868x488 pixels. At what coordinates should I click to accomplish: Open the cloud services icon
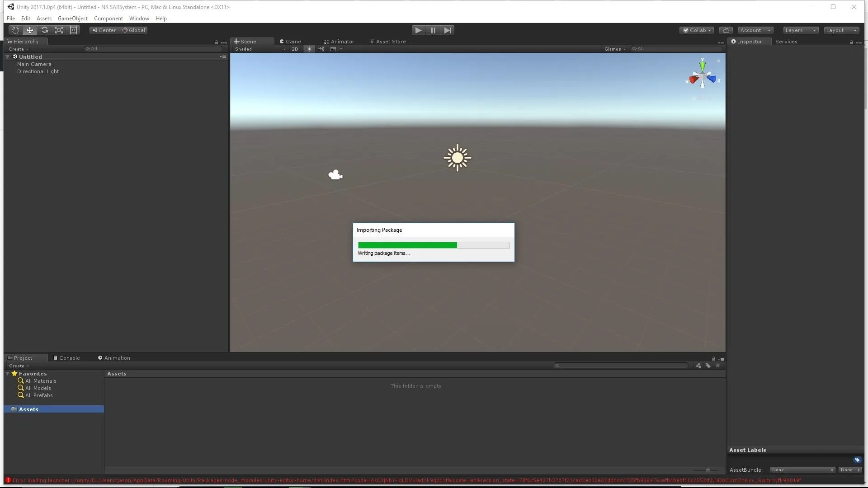(x=726, y=30)
